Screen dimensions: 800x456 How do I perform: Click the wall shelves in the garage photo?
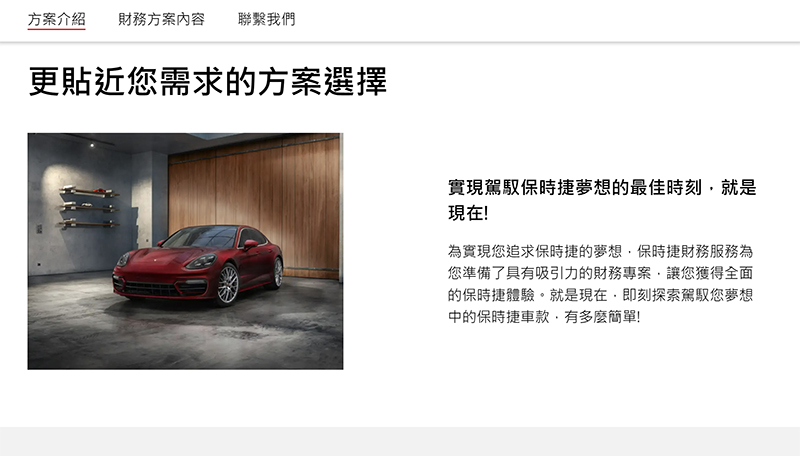pyautogui.click(x=89, y=208)
